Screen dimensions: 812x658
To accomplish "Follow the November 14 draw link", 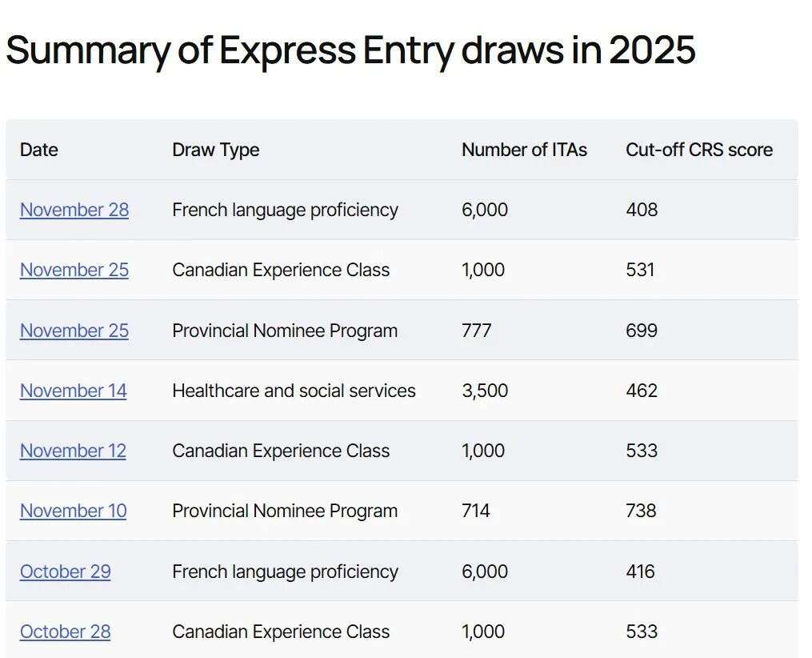I will pyautogui.click(x=73, y=391).
